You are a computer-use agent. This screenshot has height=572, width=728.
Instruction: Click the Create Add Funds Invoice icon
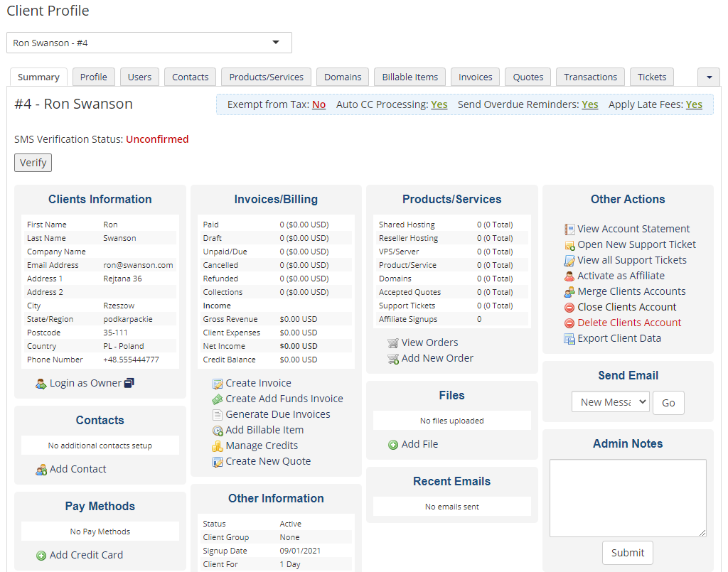click(x=218, y=399)
